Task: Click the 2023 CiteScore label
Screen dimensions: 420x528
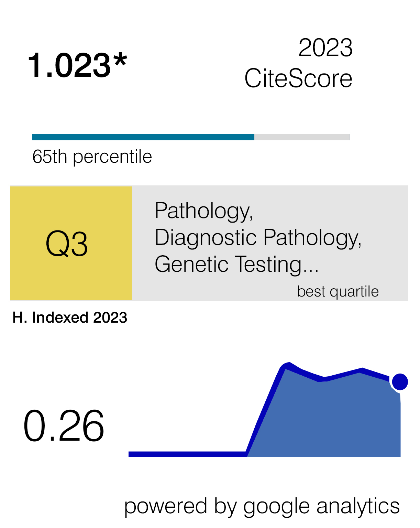Action: (298, 63)
